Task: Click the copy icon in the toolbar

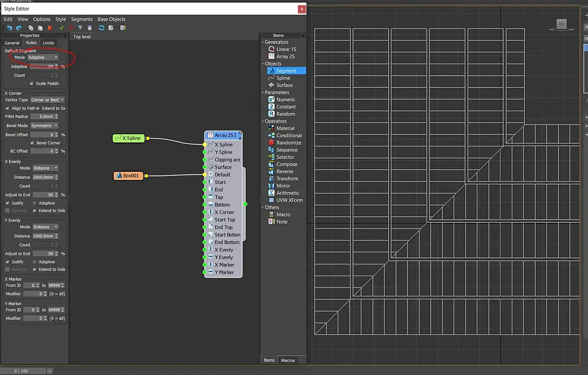Action: (x=31, y=28)
